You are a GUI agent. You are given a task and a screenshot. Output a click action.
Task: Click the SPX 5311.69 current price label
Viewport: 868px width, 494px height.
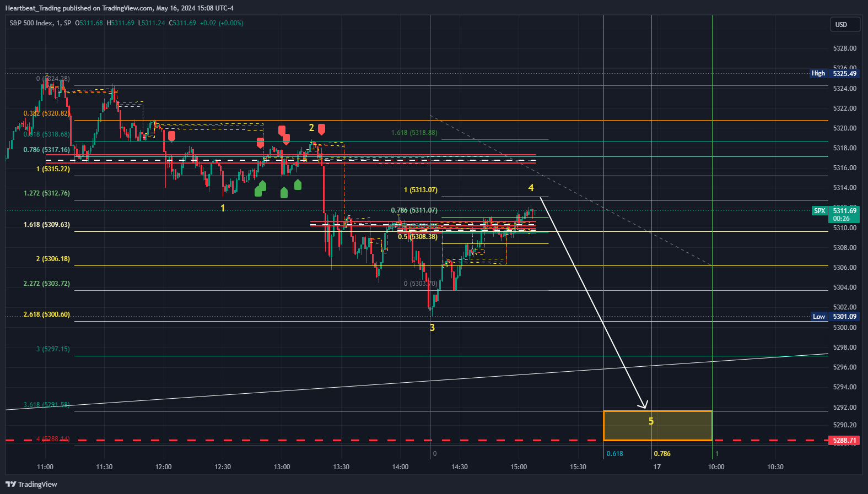[x=835, y=214]
